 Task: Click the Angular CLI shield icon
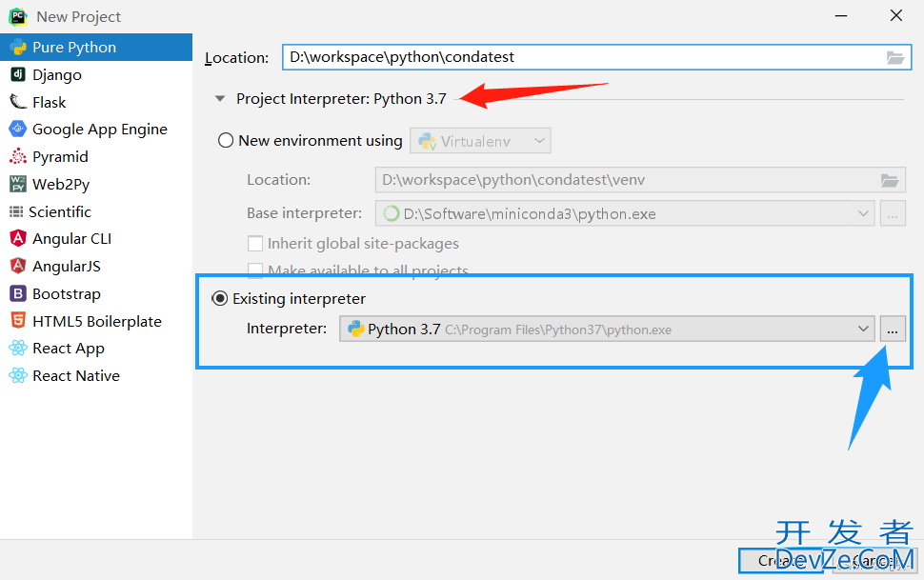pyautogui.click(x=18, y=238)
